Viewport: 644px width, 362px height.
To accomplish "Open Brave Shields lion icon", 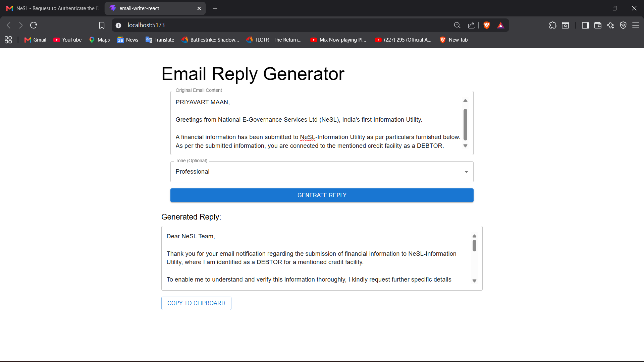I will coord(487,25).
